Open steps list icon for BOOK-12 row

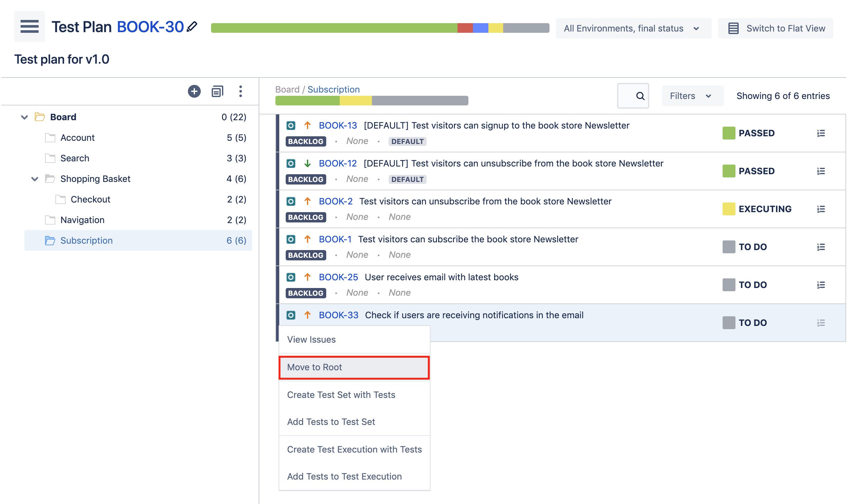pos(821,171)
